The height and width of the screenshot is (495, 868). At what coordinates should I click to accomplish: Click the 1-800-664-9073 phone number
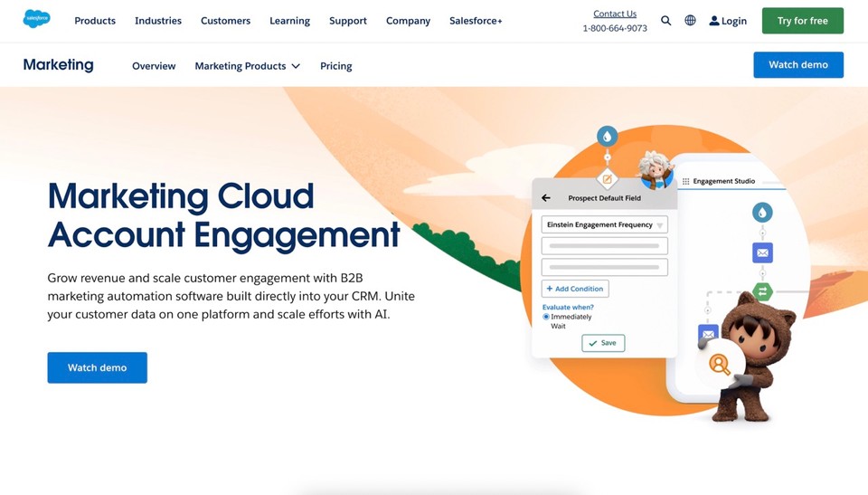(x=615, y=28)
